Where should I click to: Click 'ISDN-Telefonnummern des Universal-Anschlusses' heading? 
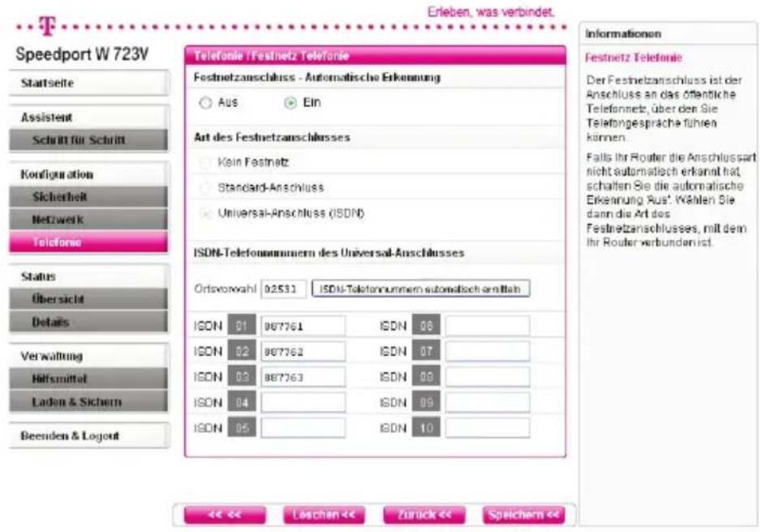(329, 253)
